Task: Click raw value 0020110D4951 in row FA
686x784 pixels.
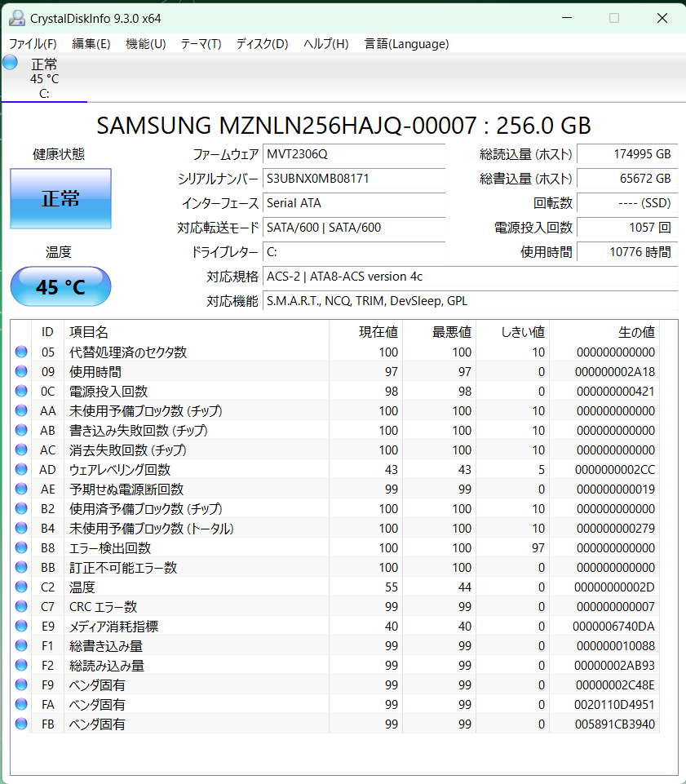Action: [614, 705]
